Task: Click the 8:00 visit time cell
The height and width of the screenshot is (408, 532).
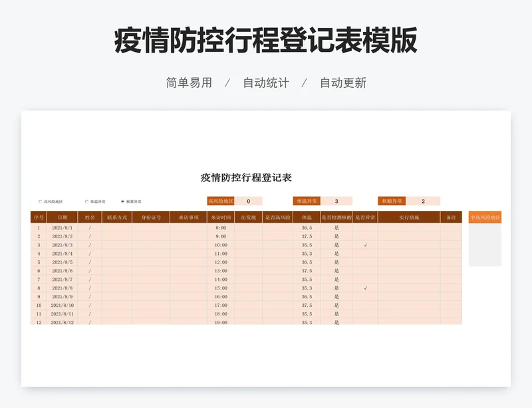Action: (x=221, y=228)
